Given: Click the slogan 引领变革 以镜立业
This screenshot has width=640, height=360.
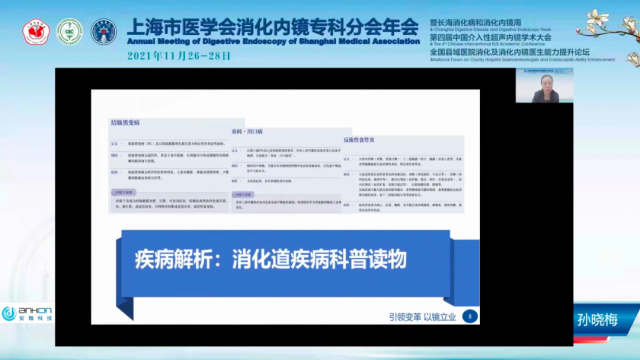Looking at the screenshot, I should [422, 317].
